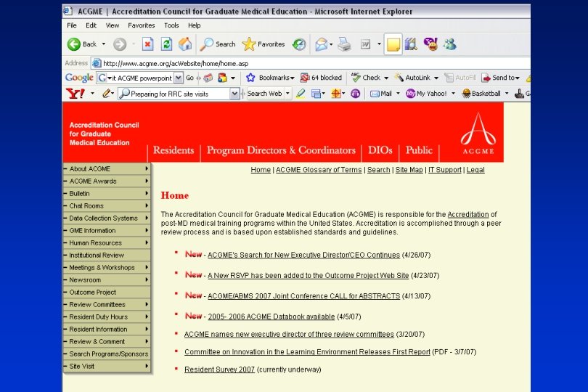588x392 pixels.
Task: Go to the Home page house icon
Action: 185,44
